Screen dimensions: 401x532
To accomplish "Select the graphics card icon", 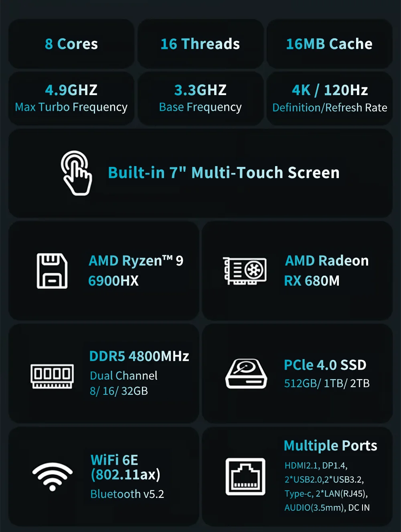I will pos(245,271).
